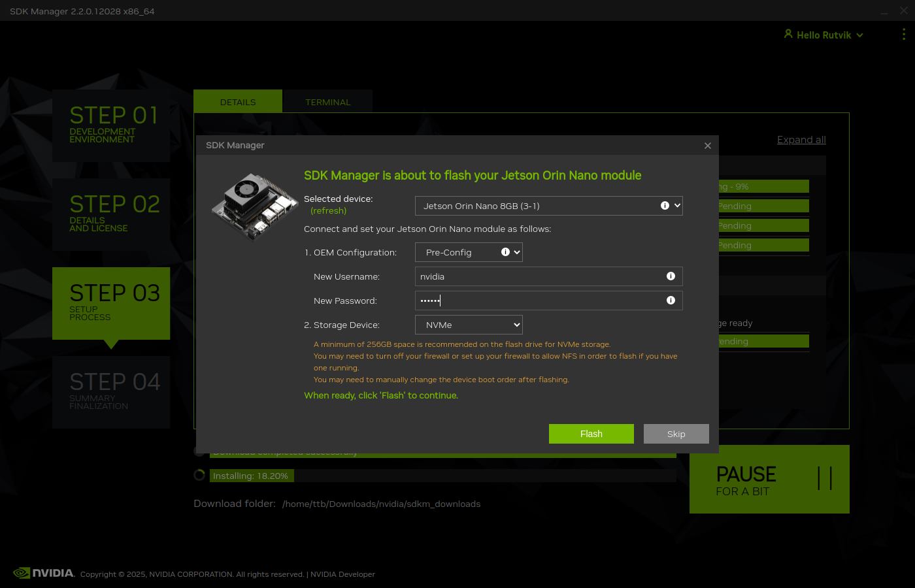This screenshot has width=915, height=588.
Task: Click info icon beside Pre-Config option
Action: (505, 252)
